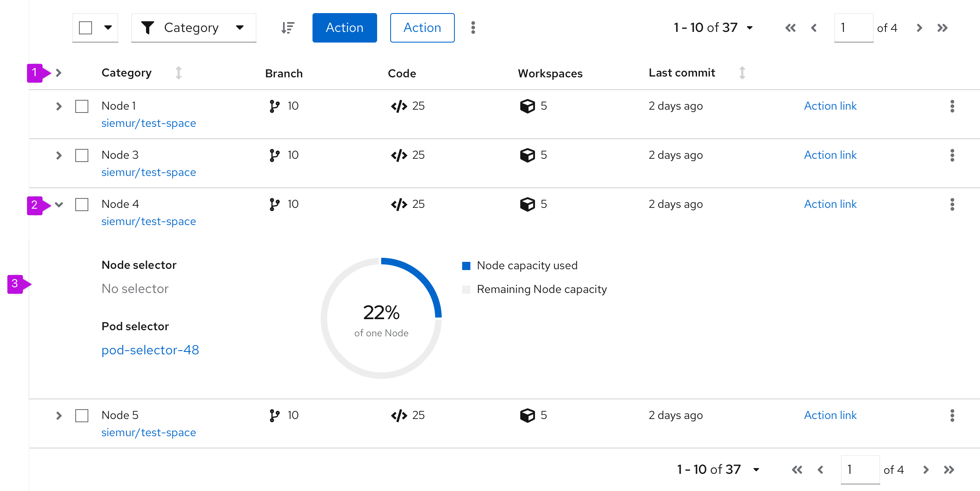980x491 pixels.
Task: Open the toolbar kebab overflow menu
Action: click(473, 28)
